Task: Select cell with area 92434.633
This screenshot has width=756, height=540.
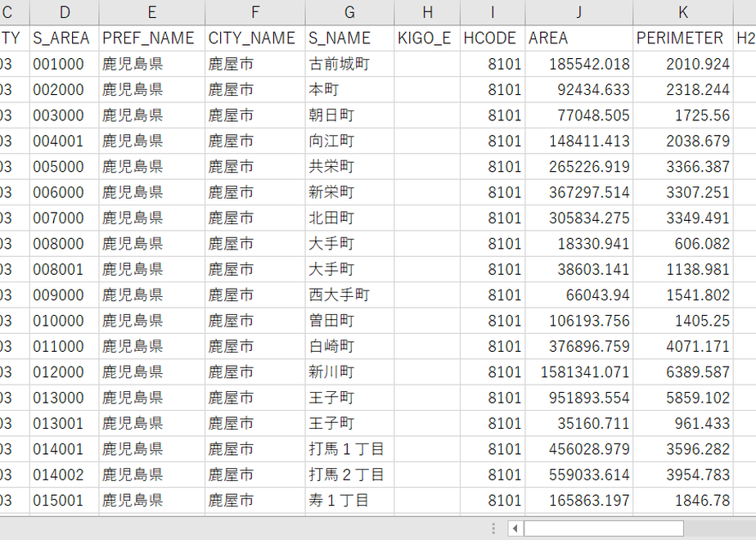Action: point(579,90)
